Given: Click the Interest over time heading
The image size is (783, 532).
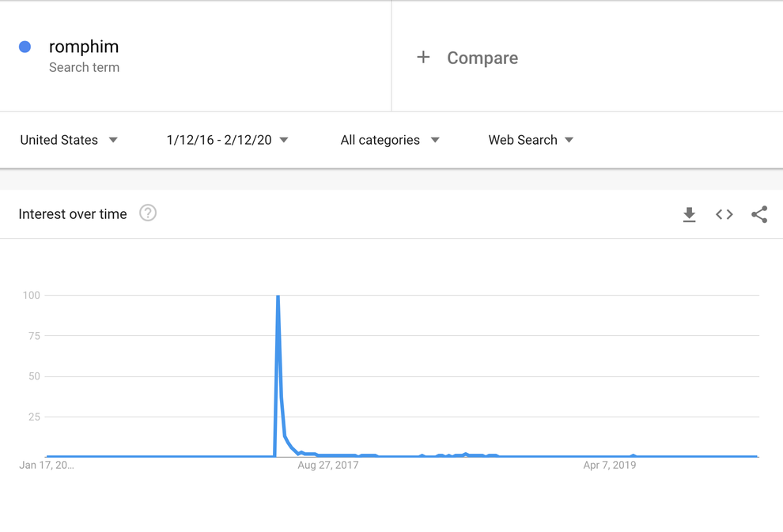Looking at the screenshot, I should point(73,214).
